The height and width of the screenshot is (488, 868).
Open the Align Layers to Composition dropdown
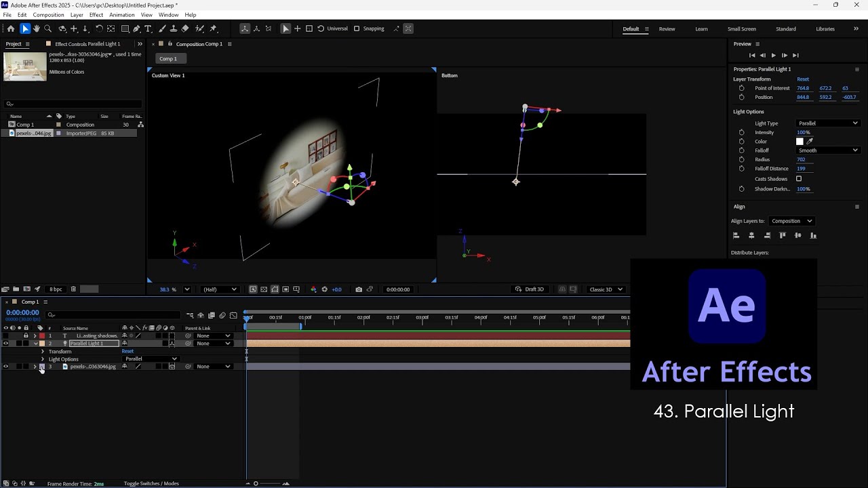[792, 221]
